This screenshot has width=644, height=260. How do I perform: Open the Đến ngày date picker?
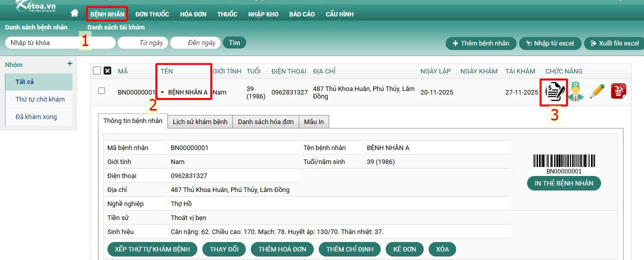click(195, 43)
